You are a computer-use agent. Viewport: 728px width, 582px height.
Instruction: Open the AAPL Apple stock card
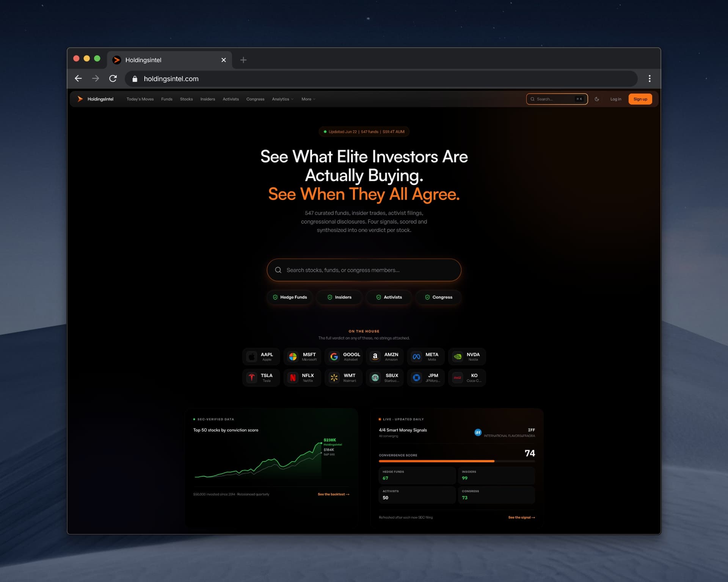click(261, 357)
